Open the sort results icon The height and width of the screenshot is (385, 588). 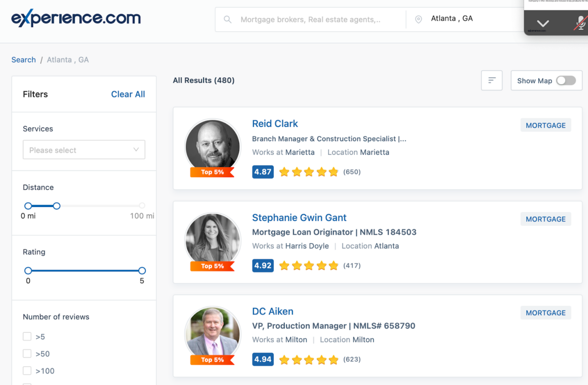[x=491, y=80]
